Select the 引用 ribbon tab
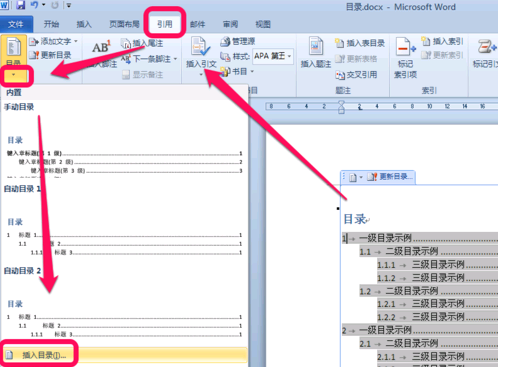509x367 pixels. [x=165, y=24]
